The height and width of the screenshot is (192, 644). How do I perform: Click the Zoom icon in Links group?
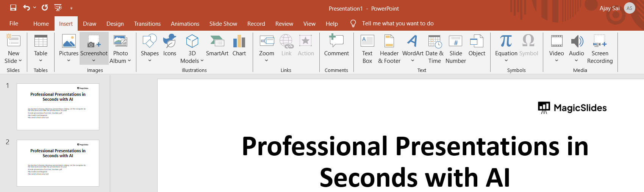tap(267, 41)
